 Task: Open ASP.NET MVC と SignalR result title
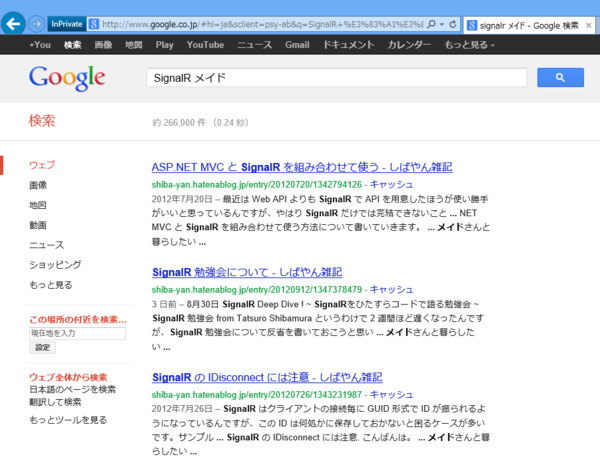(x=302, y=167)
